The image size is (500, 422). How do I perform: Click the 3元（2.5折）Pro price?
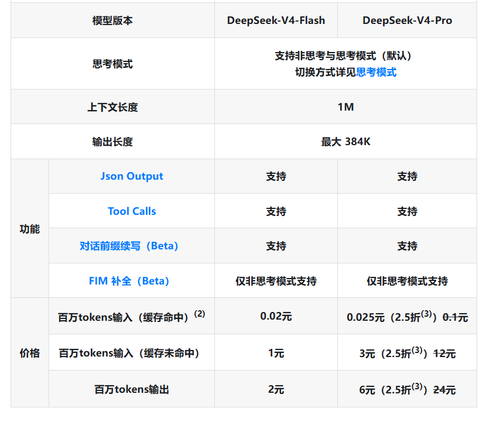point(393,353)
